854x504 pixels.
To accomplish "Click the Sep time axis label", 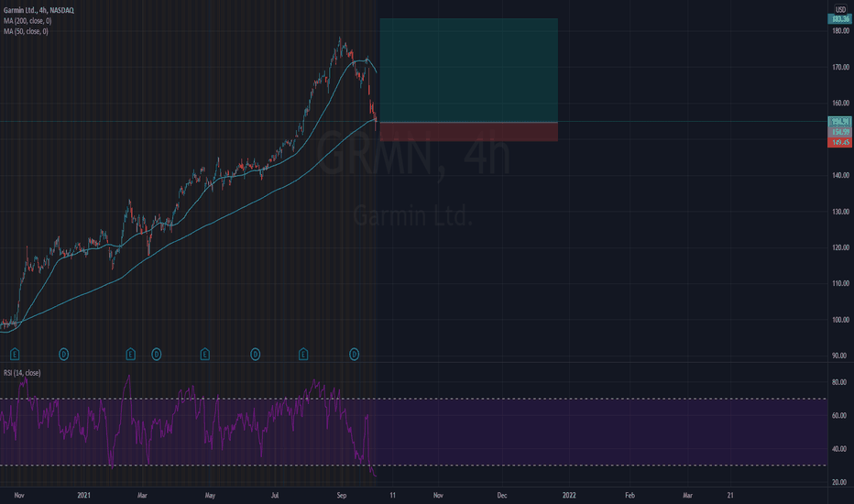I will 342,495.
